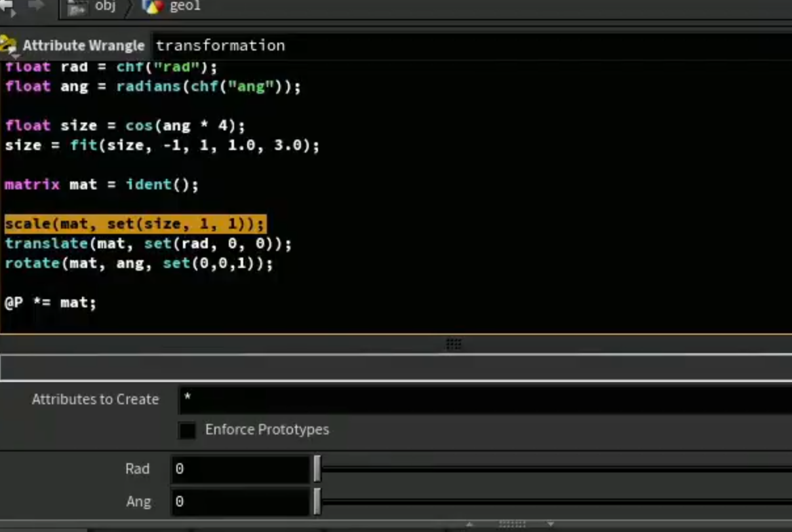Click the 'float rad = chf' code line
792x532 pixels.
[111, 67]
